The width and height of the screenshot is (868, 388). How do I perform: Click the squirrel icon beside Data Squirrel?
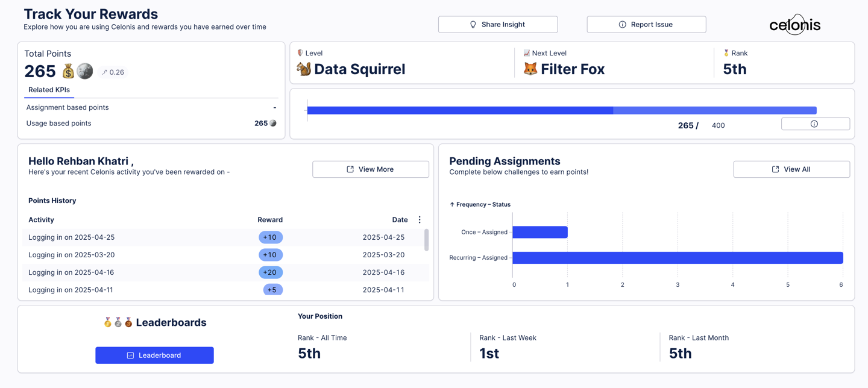304,69
